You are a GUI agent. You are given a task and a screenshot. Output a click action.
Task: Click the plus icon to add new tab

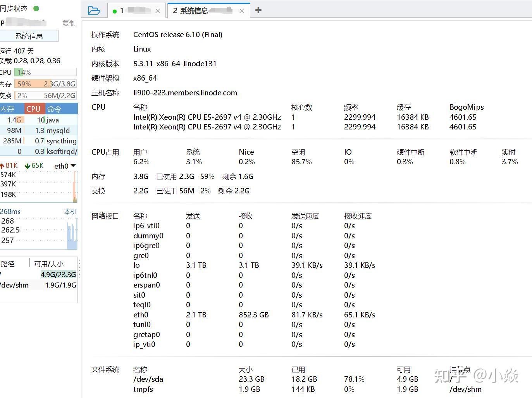click(258, 10)
